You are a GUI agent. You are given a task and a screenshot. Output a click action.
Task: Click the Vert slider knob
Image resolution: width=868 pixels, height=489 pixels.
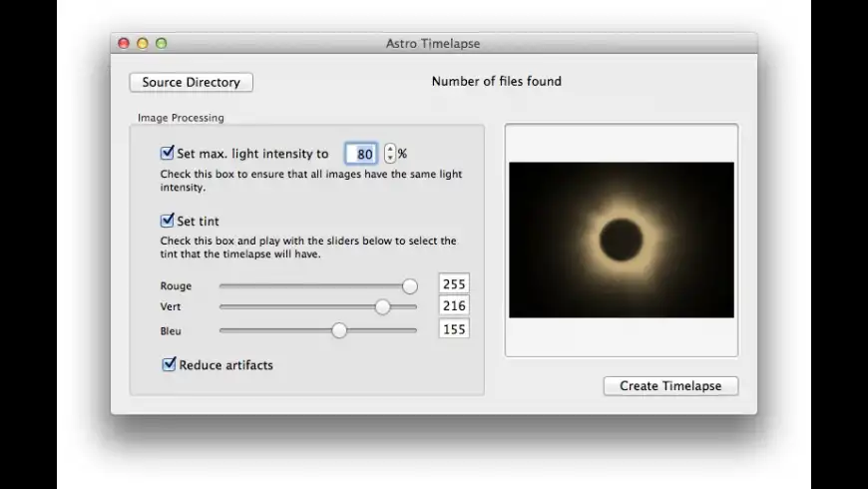(x=382, y=307)
